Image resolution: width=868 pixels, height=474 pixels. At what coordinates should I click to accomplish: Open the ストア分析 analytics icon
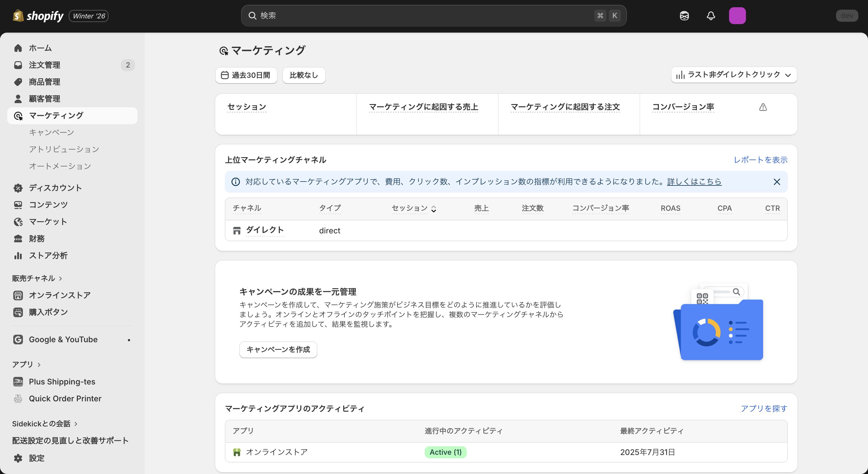tap(18, 255)
